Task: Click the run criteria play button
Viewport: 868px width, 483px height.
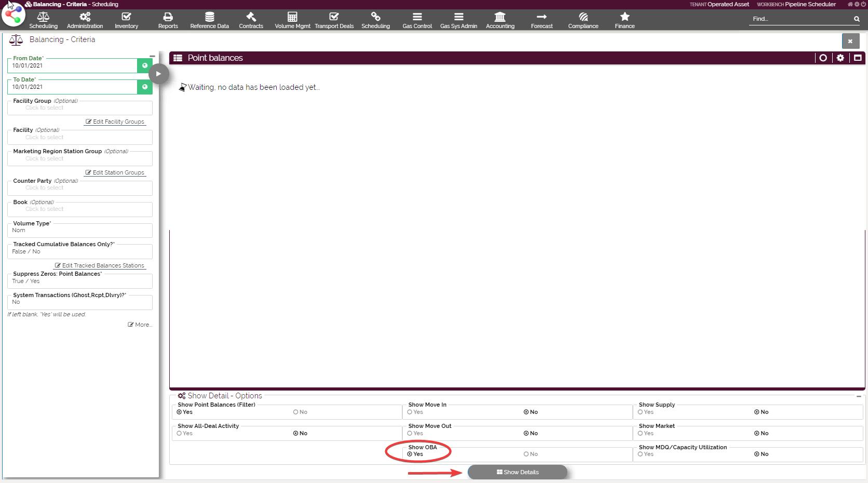Action: tap(158, 74)
